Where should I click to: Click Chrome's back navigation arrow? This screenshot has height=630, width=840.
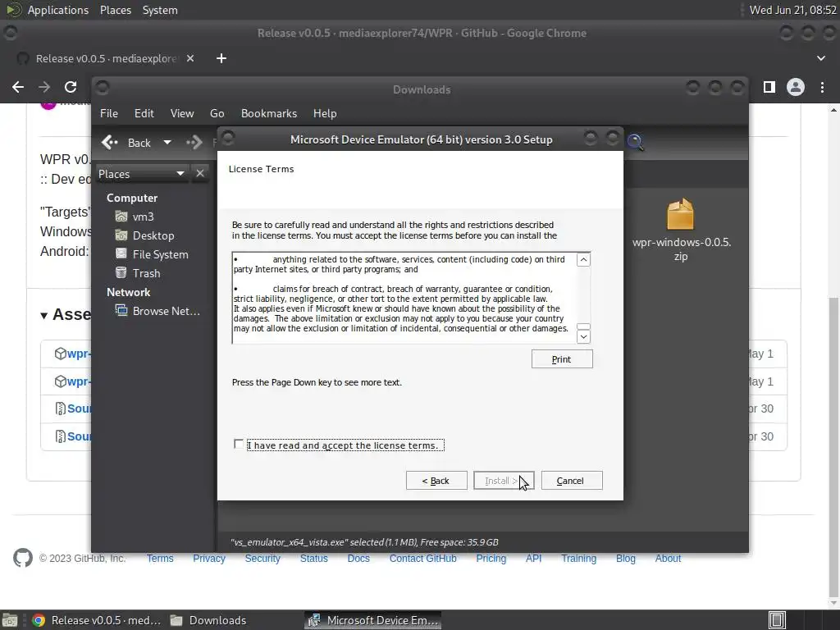click(18, 87)
